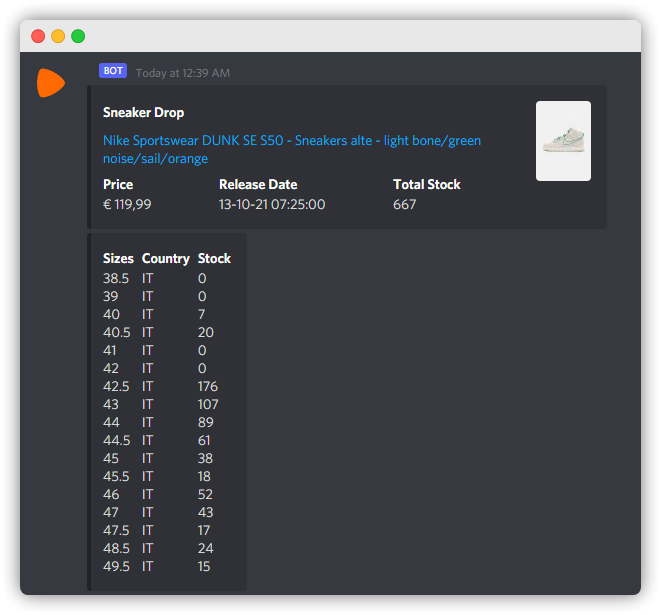Close the window with red button

[x=38, y=36]
